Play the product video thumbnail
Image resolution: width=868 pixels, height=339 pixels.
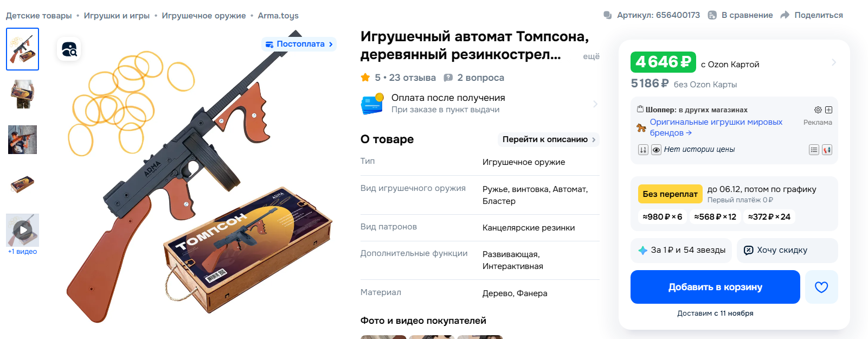coord(22,230)
